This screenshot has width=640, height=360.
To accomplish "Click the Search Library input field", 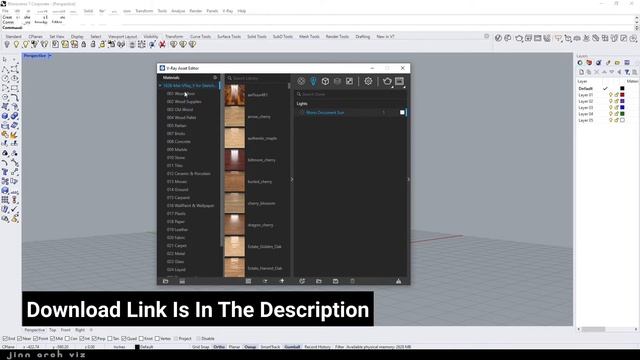I will pyautogui.click(x=258, y=78).
